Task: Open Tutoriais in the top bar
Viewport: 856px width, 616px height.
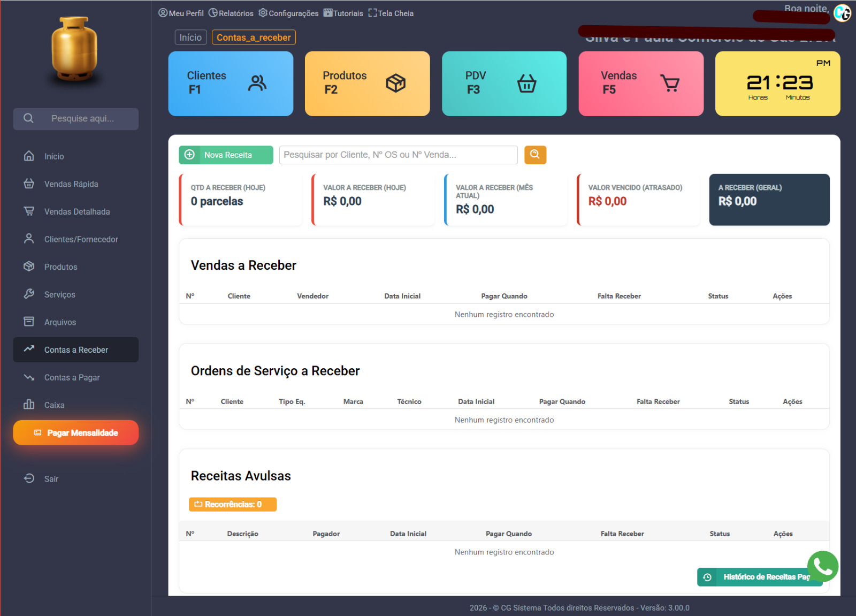Action: 343,13
